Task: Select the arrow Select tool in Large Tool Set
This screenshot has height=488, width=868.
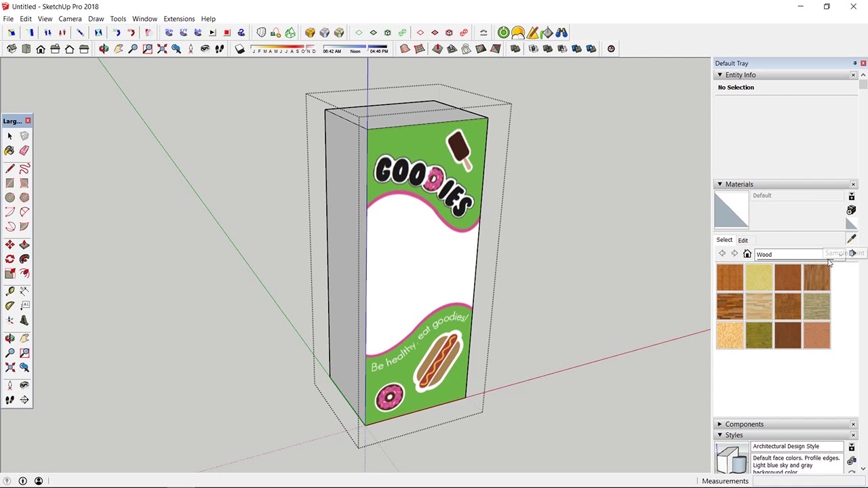Action: [9, 136]
